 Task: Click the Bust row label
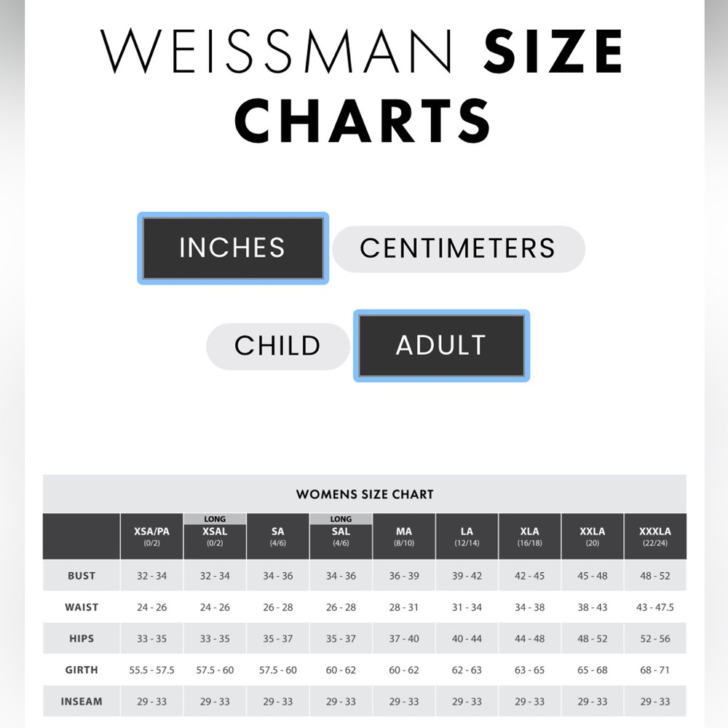coord(82,576)
